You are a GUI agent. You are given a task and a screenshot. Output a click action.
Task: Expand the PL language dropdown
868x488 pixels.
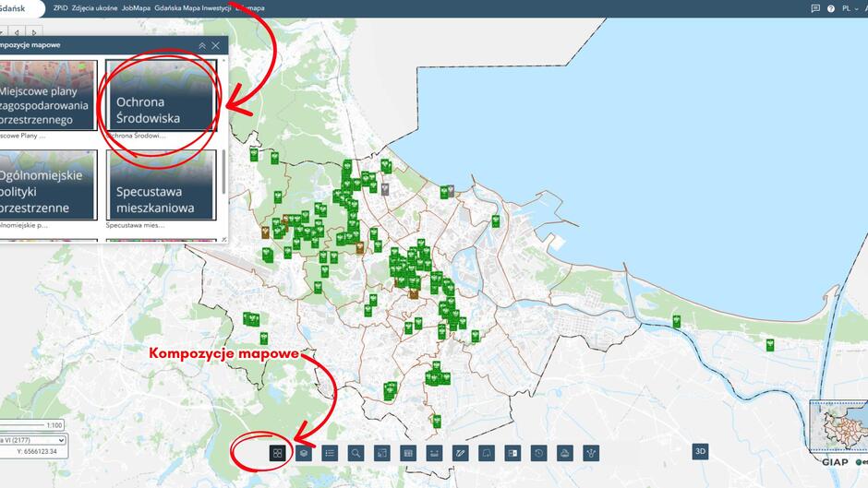[x=850, y=8]
